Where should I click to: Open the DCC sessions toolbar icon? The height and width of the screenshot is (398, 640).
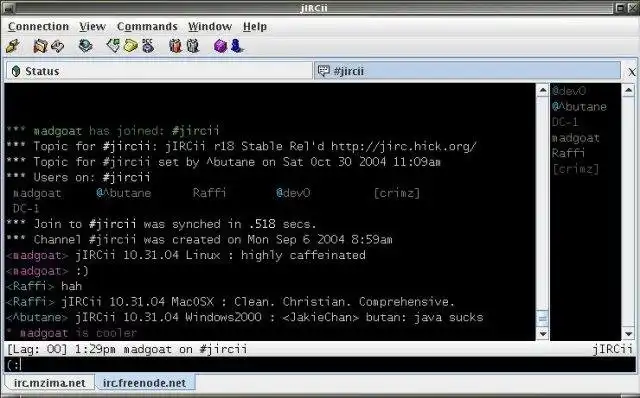point(149,46)
